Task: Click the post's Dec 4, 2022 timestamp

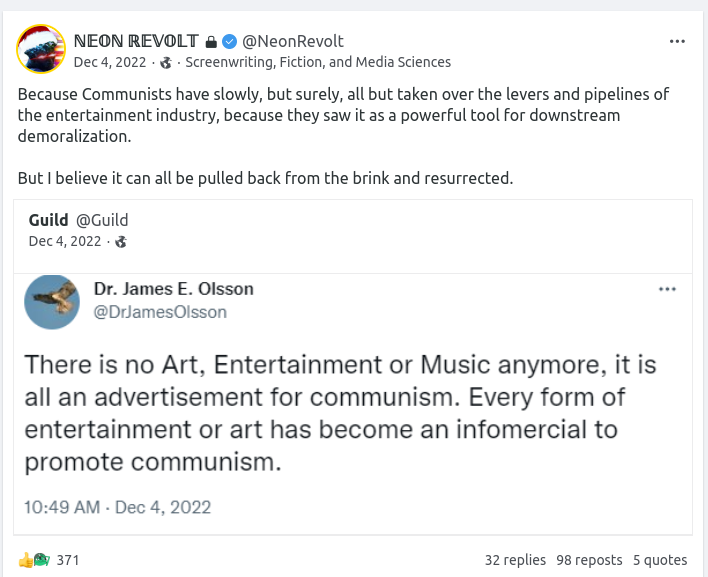Action: pos(111,62)
